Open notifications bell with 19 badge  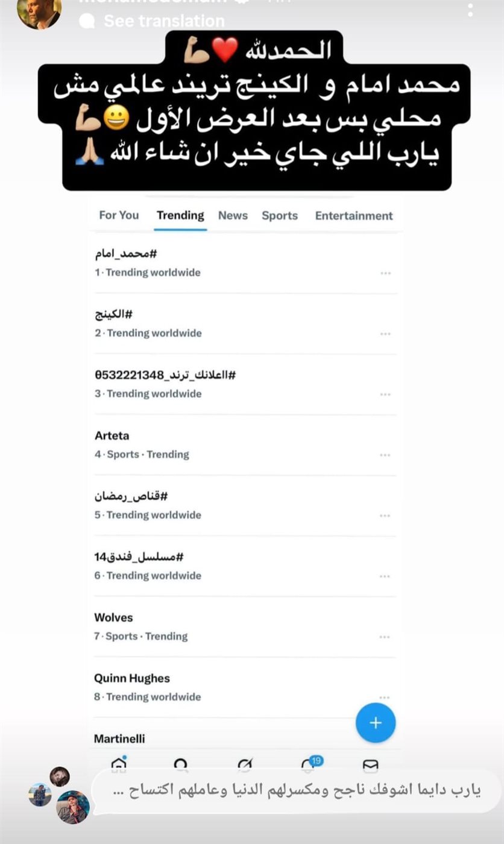(309, 764)
